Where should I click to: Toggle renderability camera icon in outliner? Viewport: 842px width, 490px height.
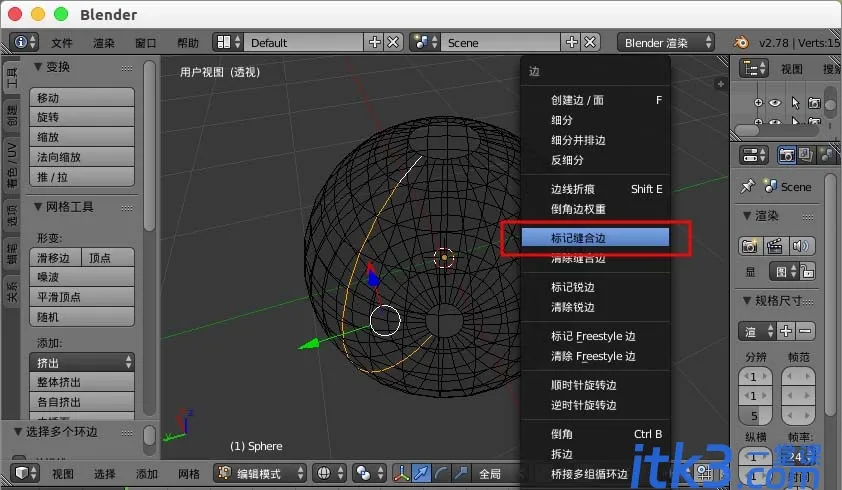(x=815, y=103)
